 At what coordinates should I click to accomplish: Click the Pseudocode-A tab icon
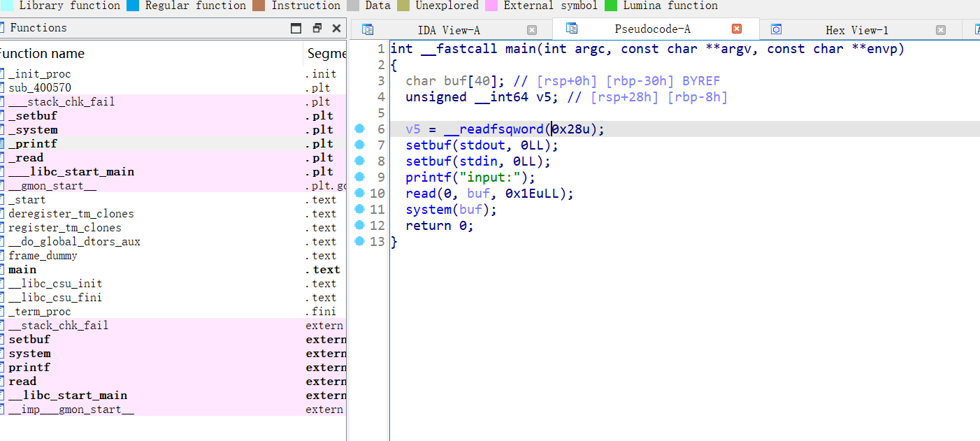(572, 29)
